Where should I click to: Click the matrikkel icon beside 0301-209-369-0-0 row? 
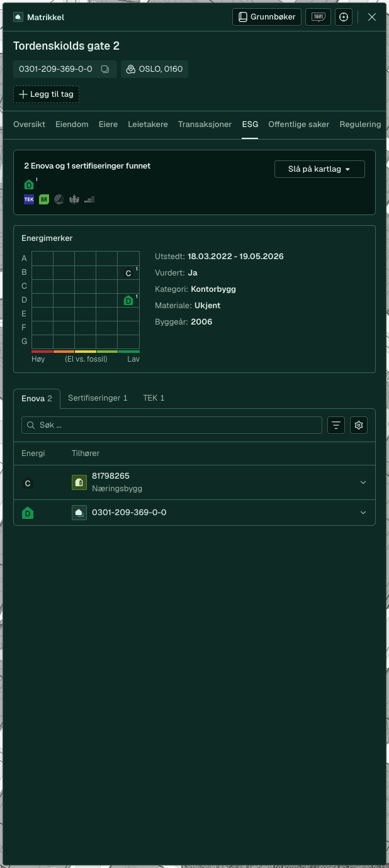tap(79, 513)
